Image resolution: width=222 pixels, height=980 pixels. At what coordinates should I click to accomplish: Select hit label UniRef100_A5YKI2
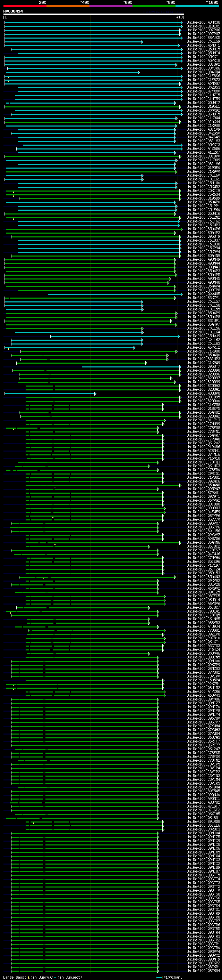[203, 347]
